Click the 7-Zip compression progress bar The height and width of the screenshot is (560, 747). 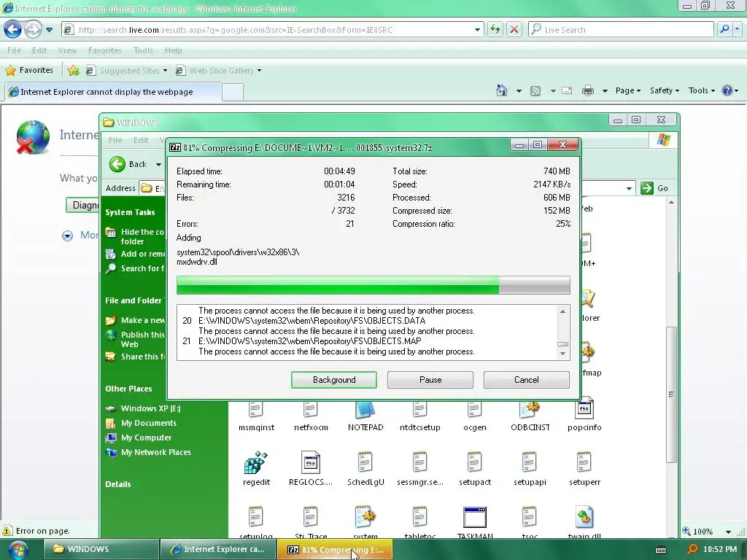[x=373, y=285]
